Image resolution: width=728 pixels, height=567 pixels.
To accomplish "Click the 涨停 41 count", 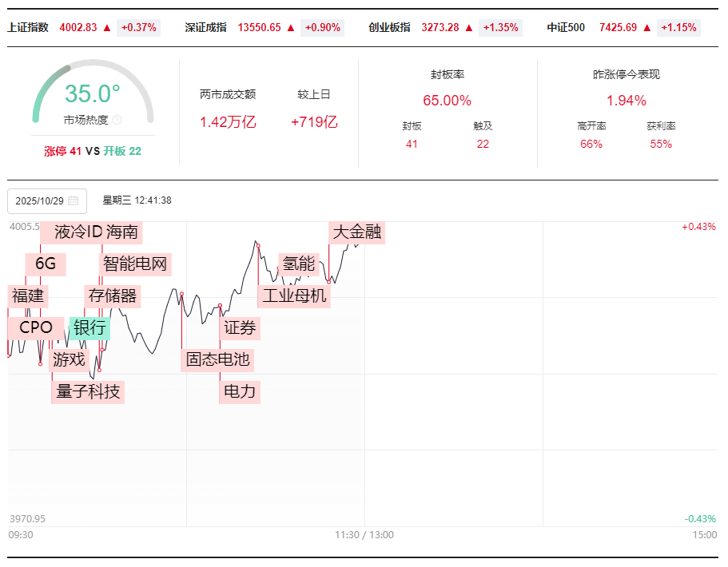I will click(62, 151).
